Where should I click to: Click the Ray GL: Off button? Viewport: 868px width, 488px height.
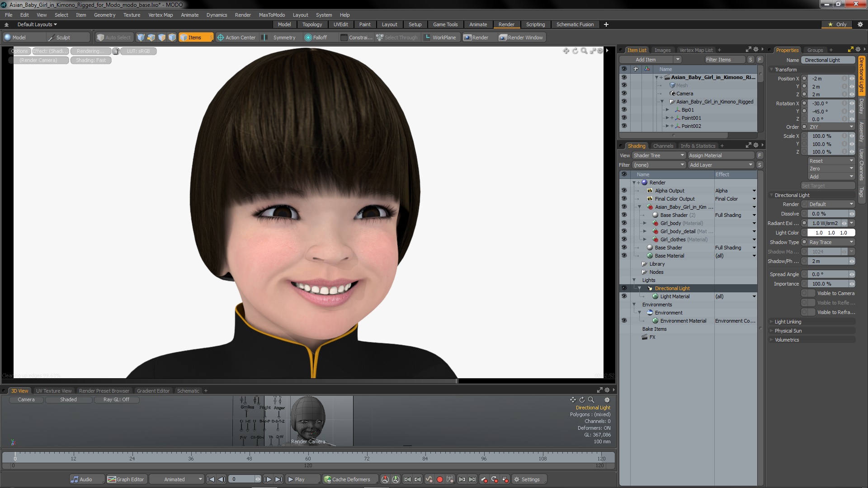click(x=116, y=399)
